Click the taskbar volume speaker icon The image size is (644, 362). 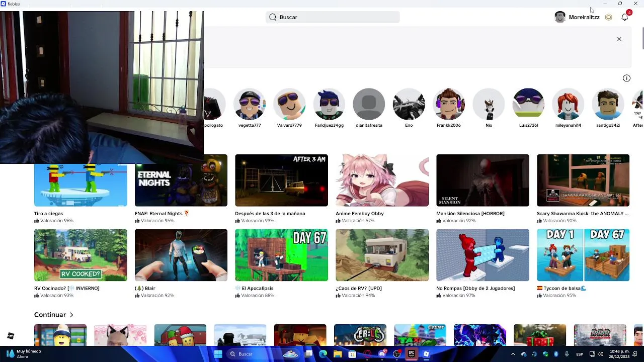pyautogui.click(x=600, y=354)
